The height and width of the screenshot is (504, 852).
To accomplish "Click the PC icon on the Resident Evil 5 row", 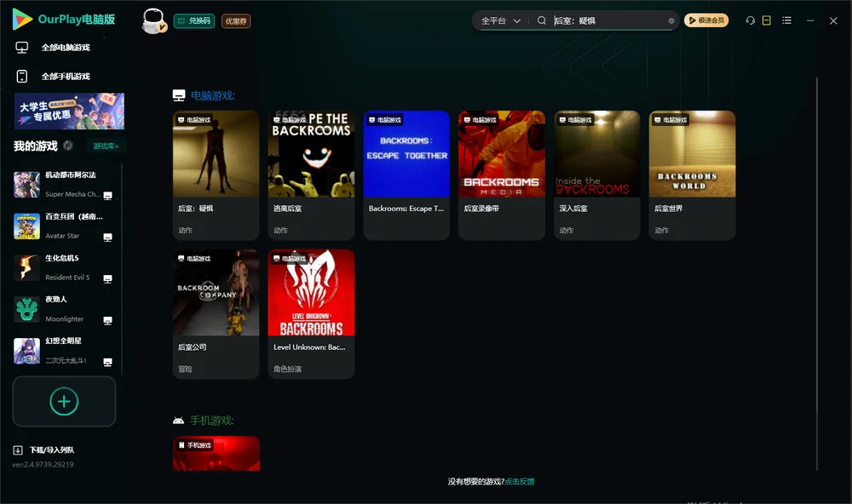I will (x=107, y=278).
